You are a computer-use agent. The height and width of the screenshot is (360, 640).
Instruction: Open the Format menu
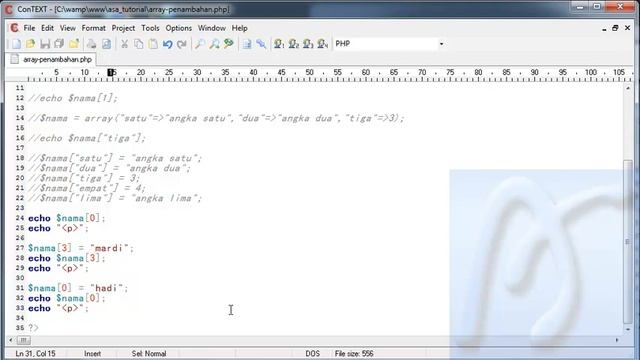point(93,28)
